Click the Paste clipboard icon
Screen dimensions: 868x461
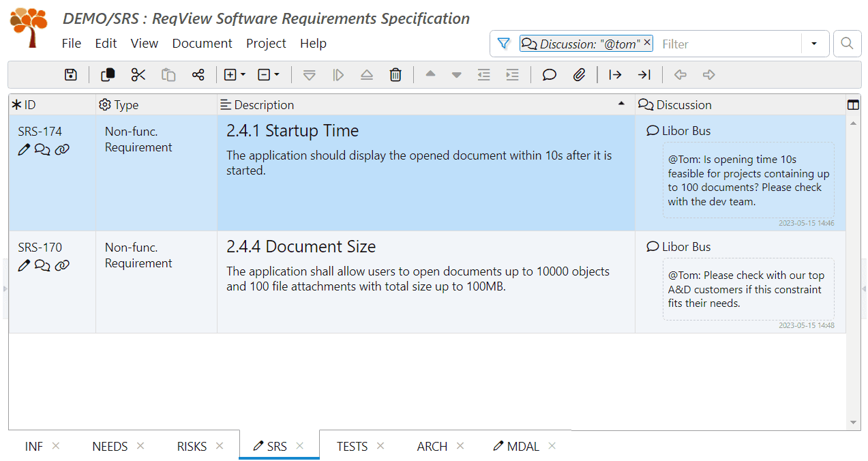pyautogui.click(x=168, y=75)
